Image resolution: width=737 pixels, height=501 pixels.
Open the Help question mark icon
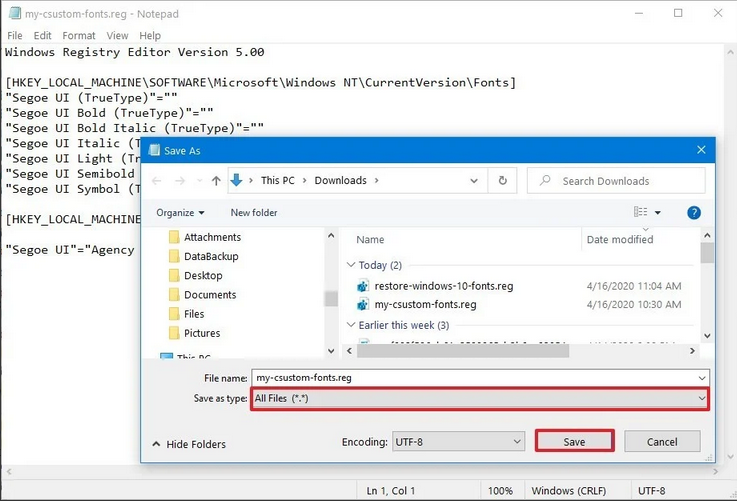(694, 212)
